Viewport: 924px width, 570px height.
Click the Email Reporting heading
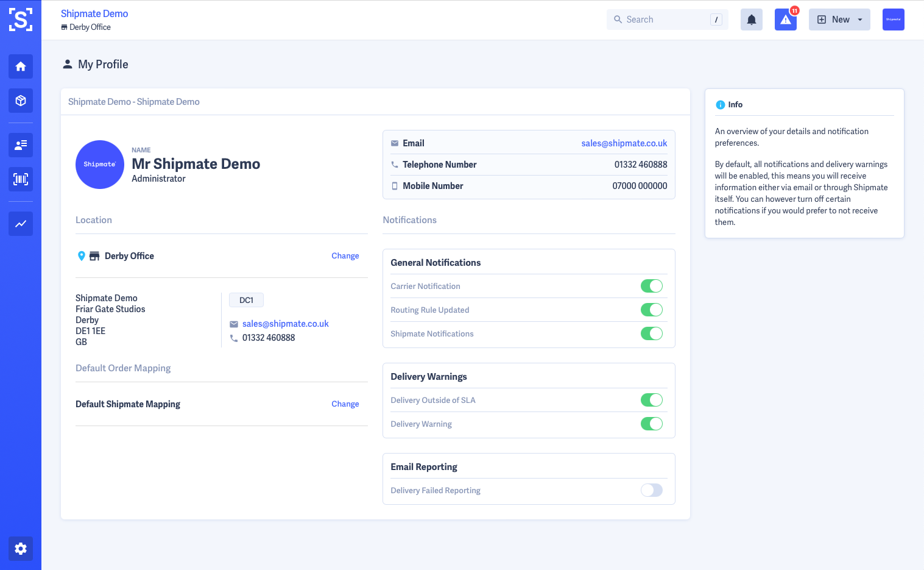[424, 467]
